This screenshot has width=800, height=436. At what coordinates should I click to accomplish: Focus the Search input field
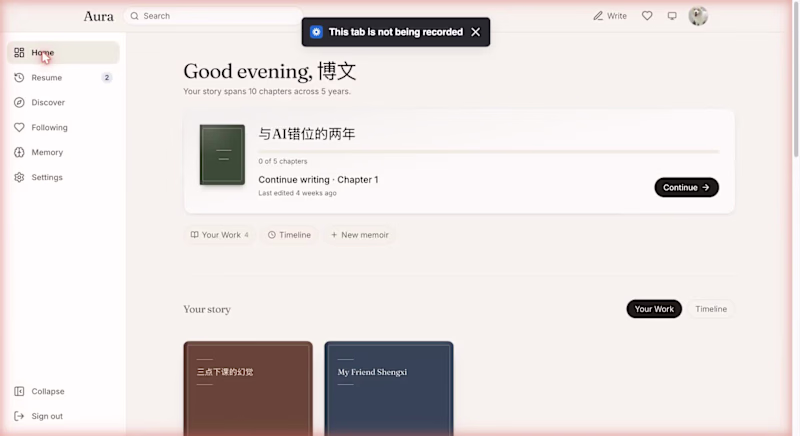click(x=214, y=16)
